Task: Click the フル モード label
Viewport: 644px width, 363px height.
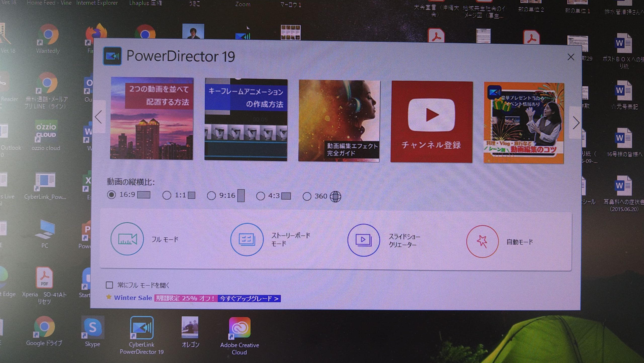Action: click(x=165, y=239)
